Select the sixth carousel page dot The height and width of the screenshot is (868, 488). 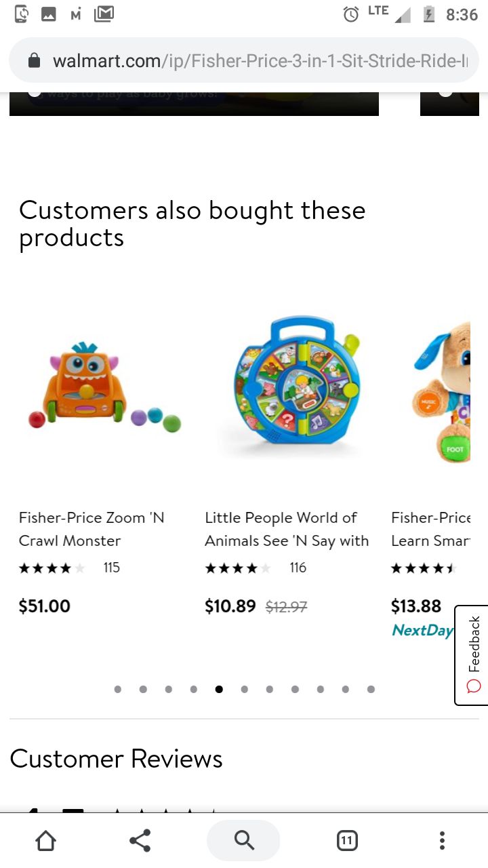pyautogui.click(x=244, y=689)
